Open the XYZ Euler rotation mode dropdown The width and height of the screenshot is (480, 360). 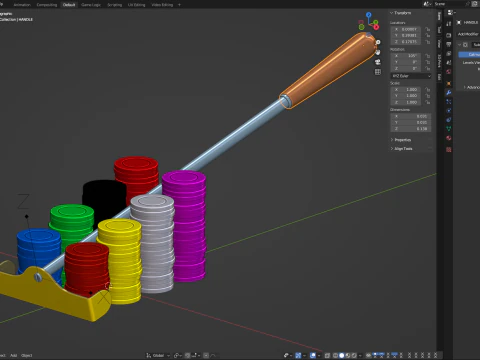click(411, 76)
